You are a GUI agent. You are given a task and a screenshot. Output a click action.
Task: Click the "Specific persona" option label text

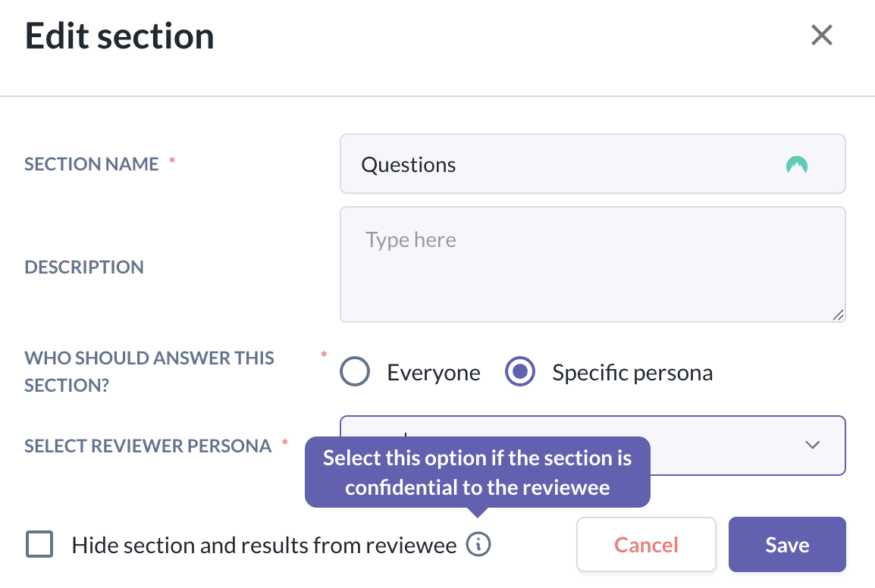(x=632, y=373)
